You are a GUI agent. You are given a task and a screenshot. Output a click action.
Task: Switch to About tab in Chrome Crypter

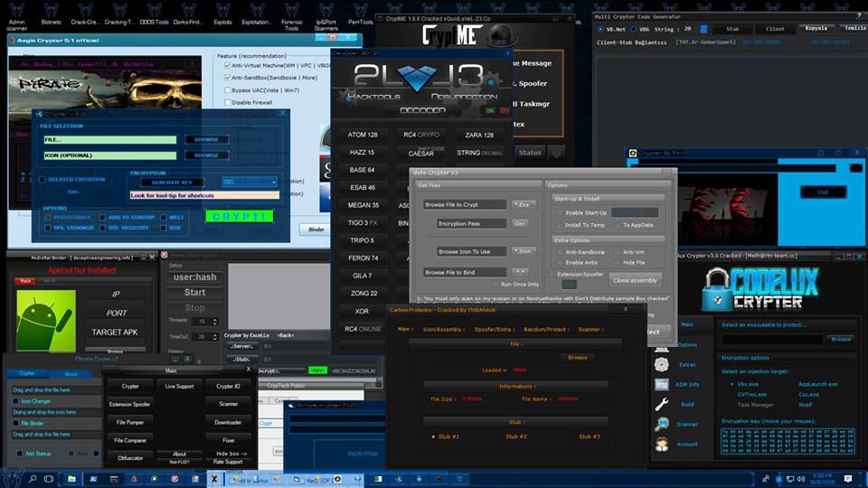pyautogui.click(x=71, y=374)
